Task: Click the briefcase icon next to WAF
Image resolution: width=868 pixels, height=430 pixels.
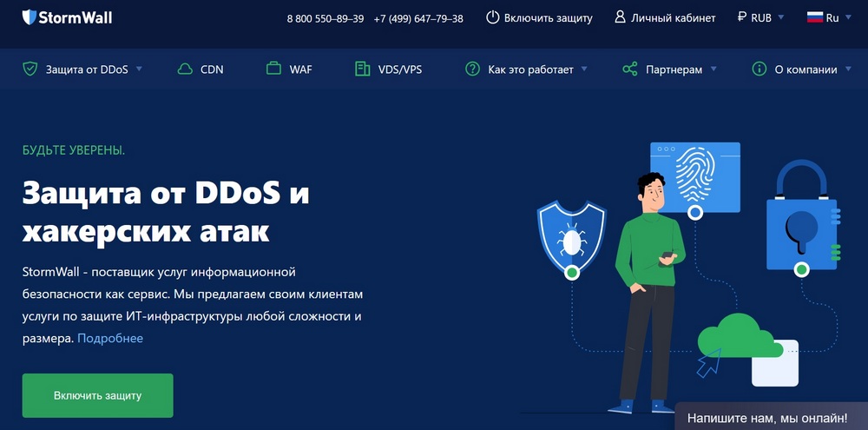Action: tap(273, 69)
